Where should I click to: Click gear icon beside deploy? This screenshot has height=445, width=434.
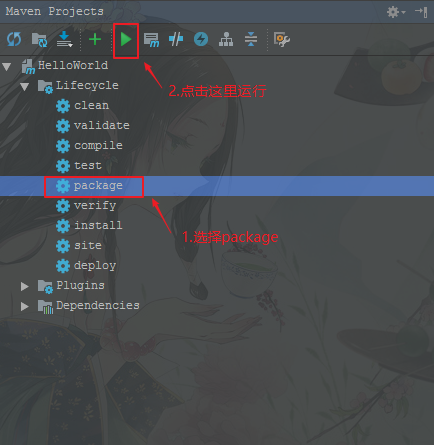(x=63, y=266)
